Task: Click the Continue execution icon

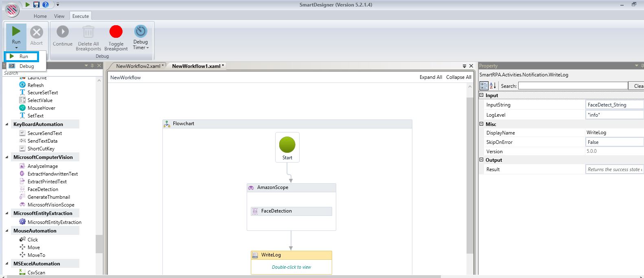Action: pyautogui.click(x=62, y=32)
